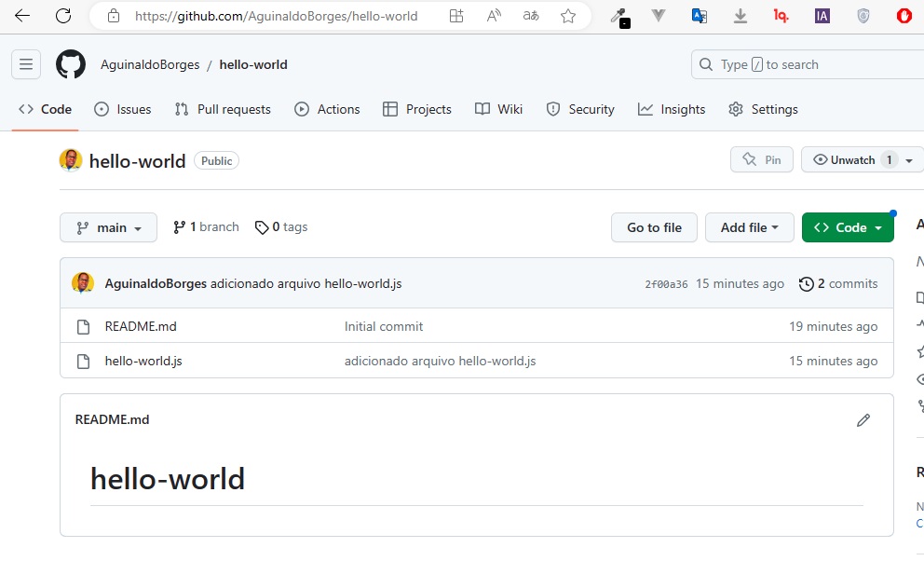Open the red Opera-style extension icon
This screenshot has height=561, width=924.
(x=904, y=16)
